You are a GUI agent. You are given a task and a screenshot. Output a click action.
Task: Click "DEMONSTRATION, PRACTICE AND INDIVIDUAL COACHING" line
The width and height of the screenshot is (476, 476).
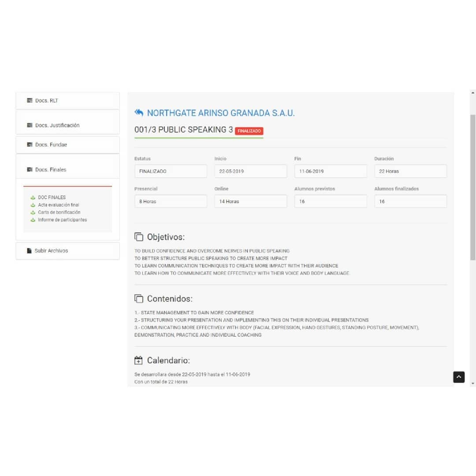(x=198, y=335)
